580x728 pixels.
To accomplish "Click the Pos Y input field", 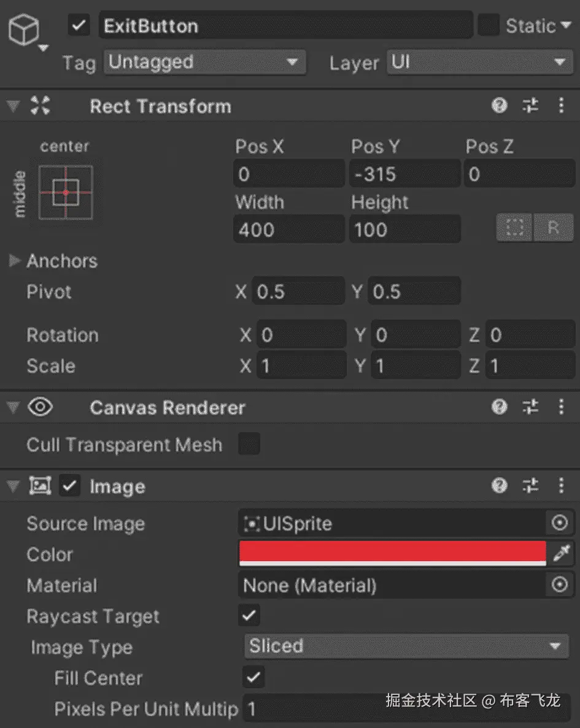I will [x=404, y=175].
